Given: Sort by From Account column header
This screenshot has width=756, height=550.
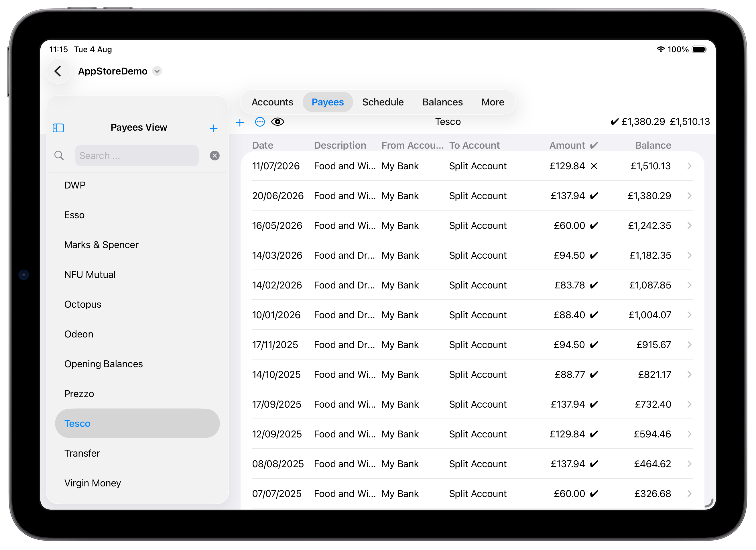Looking at the screenshot, I should click(413, 145).
